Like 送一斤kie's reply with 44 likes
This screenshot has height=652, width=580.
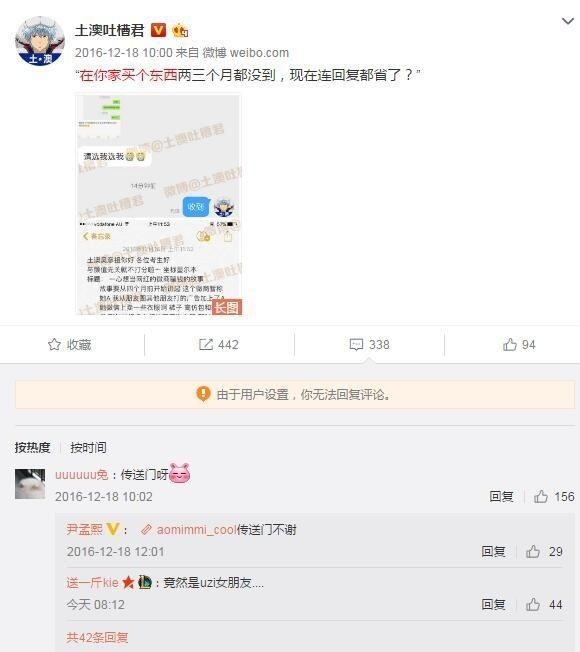point(533,604)
